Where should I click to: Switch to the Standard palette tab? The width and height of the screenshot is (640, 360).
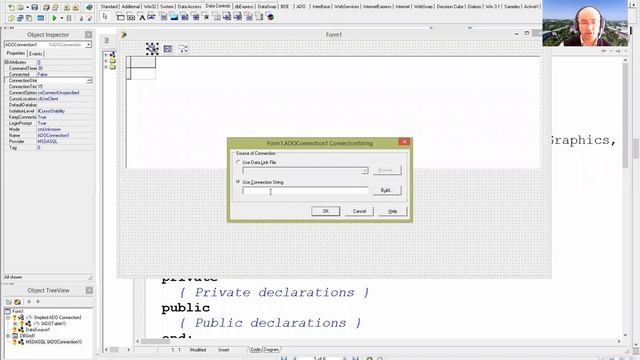point(109,7)
